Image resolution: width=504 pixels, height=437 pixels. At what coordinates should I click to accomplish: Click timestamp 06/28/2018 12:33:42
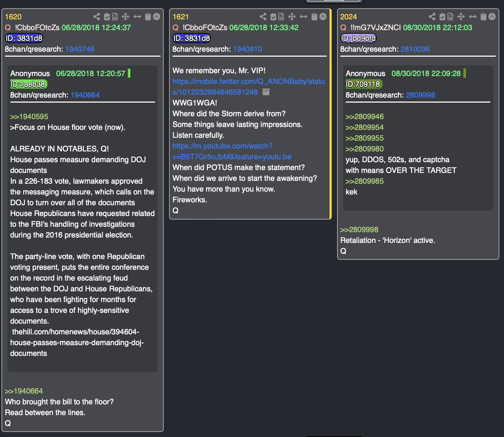(x=264, y=28)
